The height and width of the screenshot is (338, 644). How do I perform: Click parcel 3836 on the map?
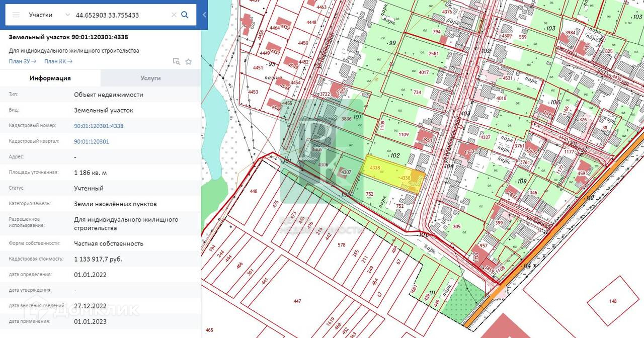(347, 119)
